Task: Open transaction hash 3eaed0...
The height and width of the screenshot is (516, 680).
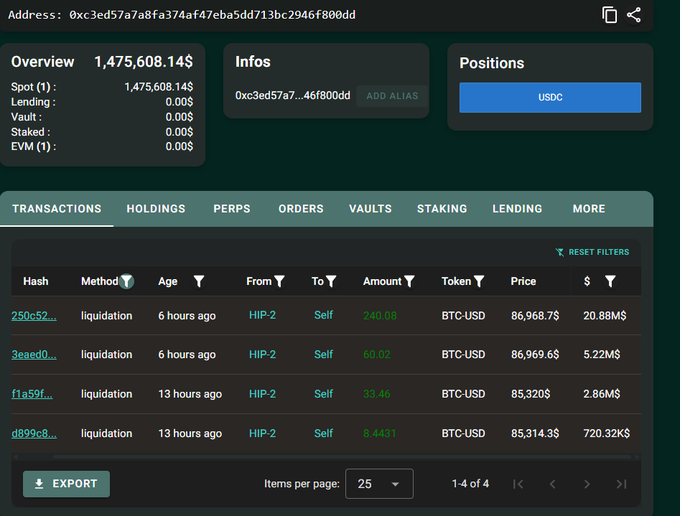Action: point(34,354)
